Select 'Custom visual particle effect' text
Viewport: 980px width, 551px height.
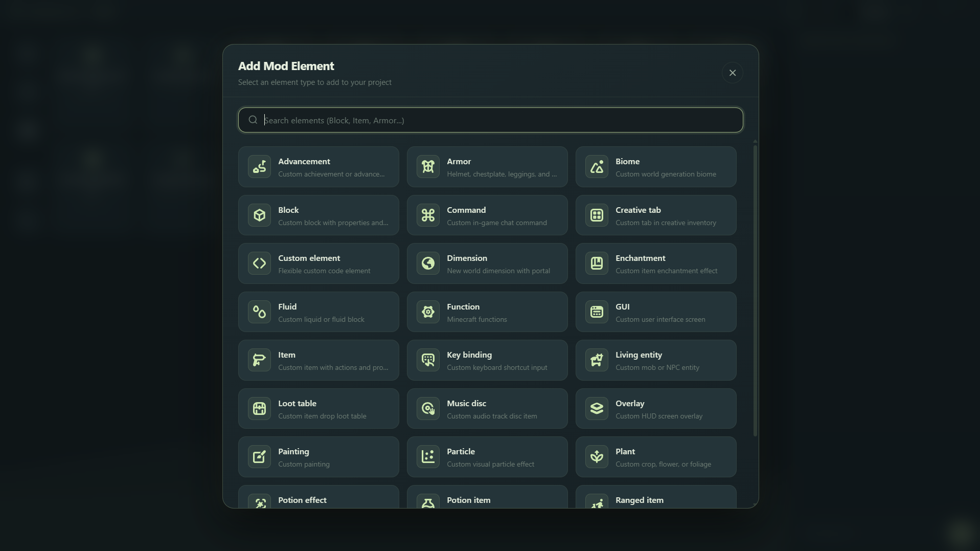tap(490, 465)
